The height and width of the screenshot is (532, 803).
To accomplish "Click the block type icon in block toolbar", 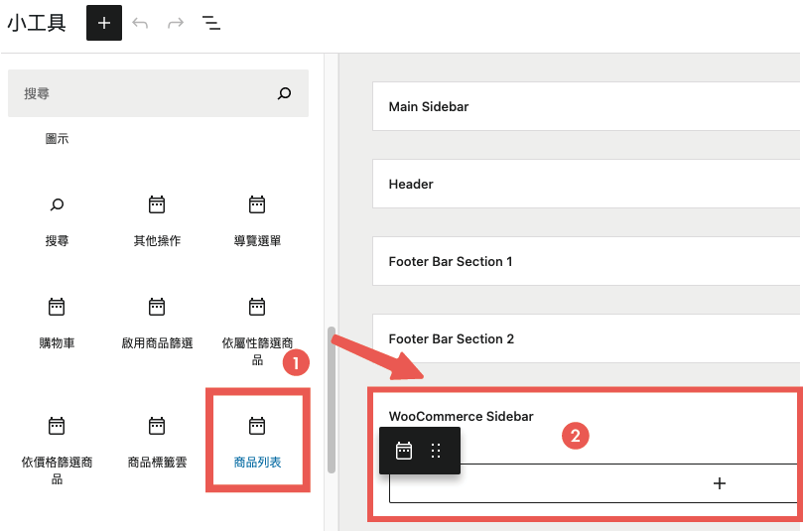I will tap(404, 451).
